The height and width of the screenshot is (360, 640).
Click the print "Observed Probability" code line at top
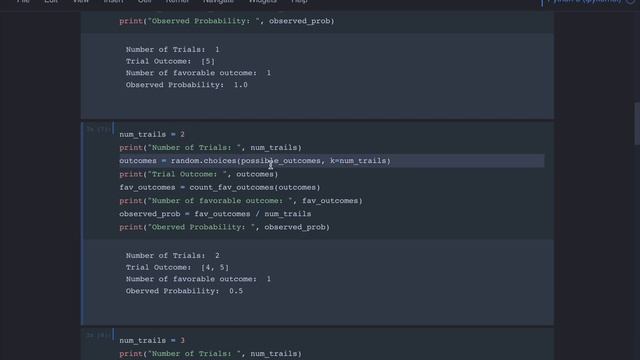tap(227, 21)
